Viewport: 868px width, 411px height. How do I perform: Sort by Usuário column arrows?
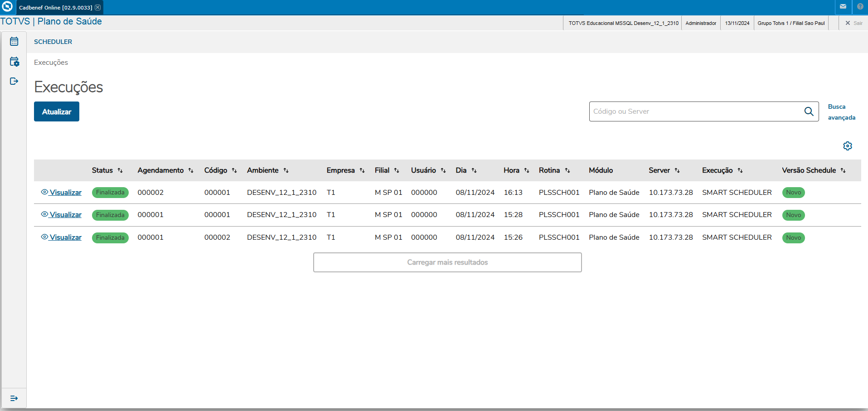[443, 170]
